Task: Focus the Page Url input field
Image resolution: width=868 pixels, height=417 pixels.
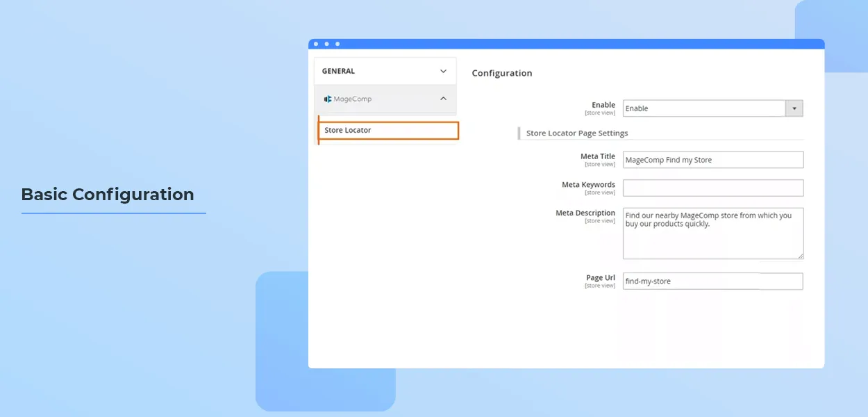Action: [712, 281]
